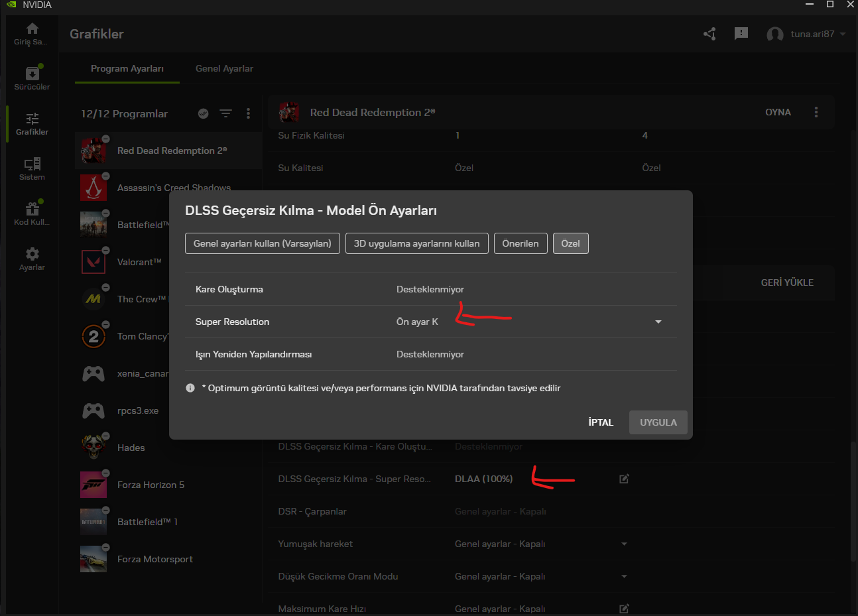Select the Özel preset option

coord(570,243)
